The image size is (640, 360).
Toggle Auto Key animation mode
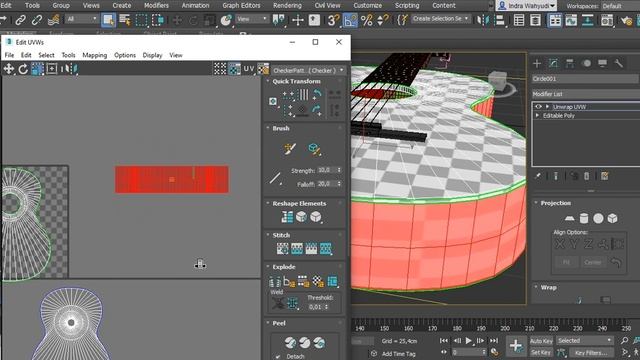[541, 341]
